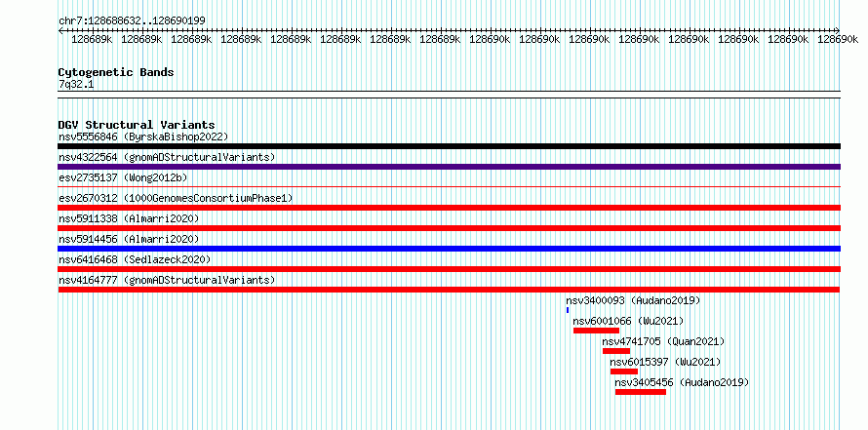868x430 pixels.
Task: Click the thin red esv2735137 variant line
Action: tap(449, 187)
